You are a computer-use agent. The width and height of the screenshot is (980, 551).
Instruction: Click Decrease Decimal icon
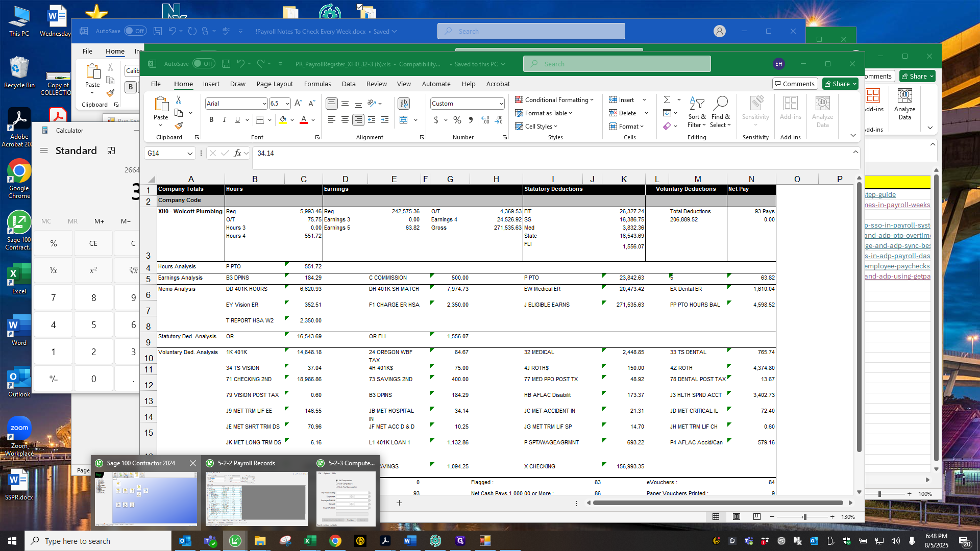click(499, 120)
